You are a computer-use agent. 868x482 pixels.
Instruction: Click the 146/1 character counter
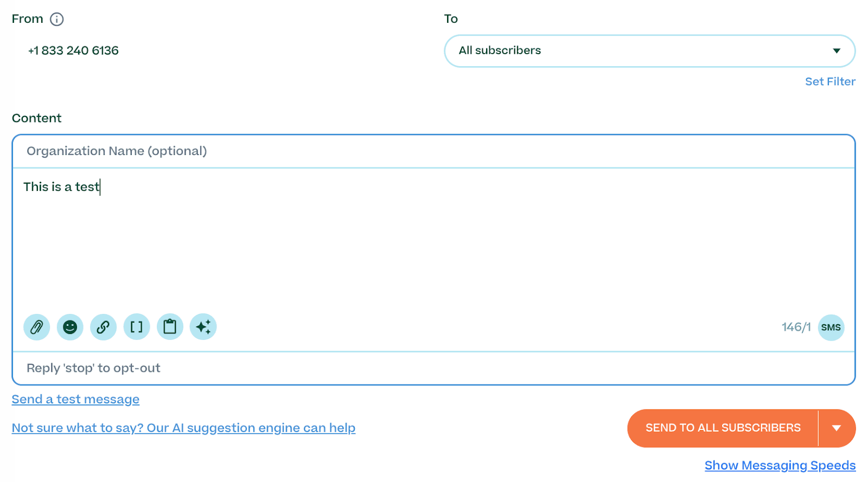796,327
